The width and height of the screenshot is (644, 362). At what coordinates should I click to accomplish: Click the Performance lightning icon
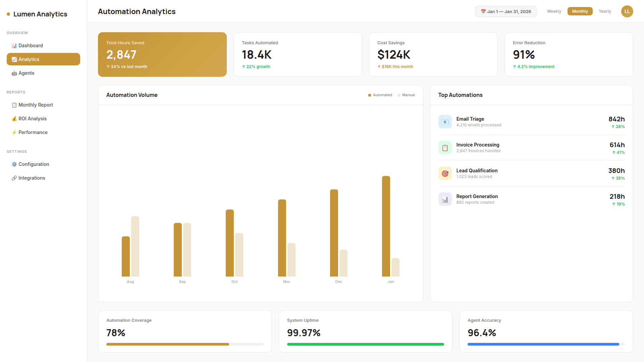pyautogui.click(x=14, y=132)
